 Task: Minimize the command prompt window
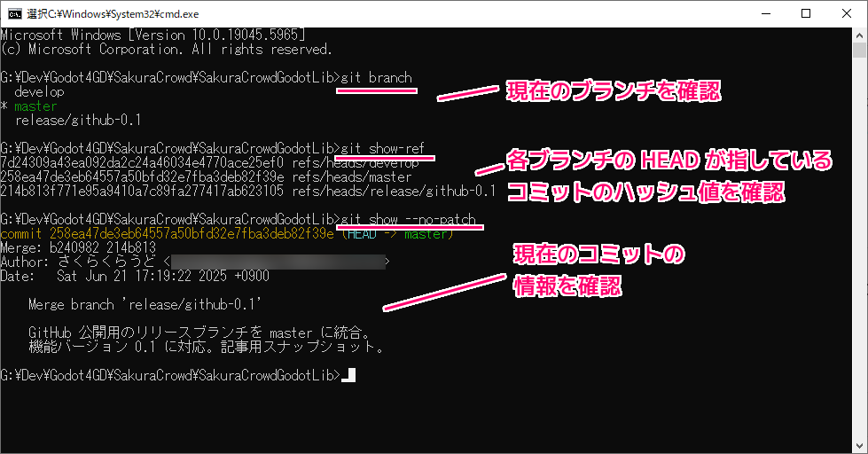pos(764,13)
